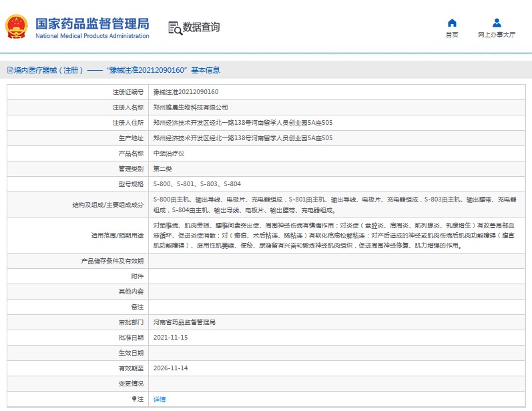532x411 pixels.
Task: Click the 注册证编号 row label
Action: pos(128,92)
